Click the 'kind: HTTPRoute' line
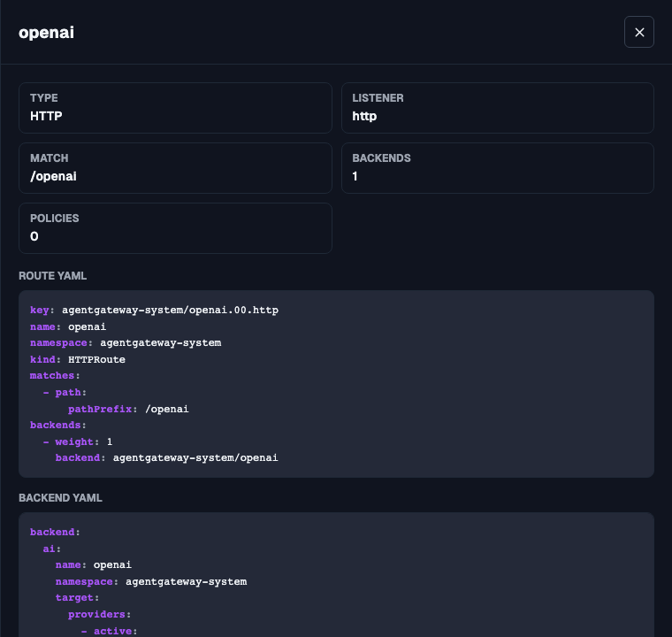 78,359
